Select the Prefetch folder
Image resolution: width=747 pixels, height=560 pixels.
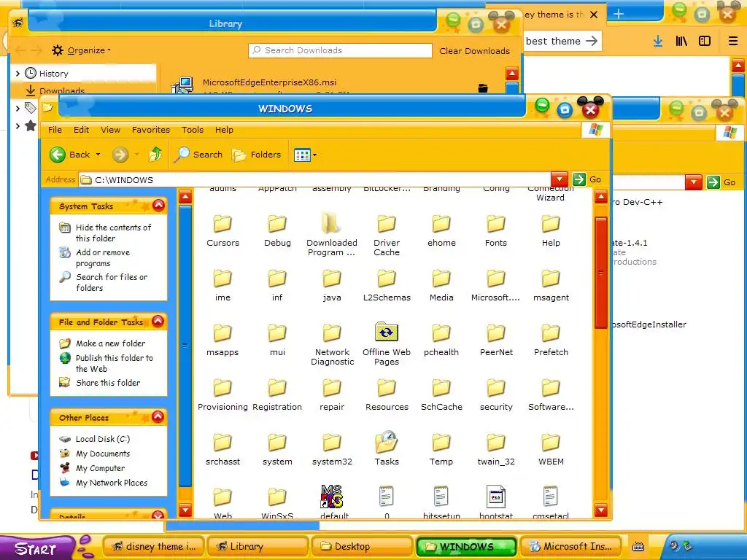click(551, 340)
